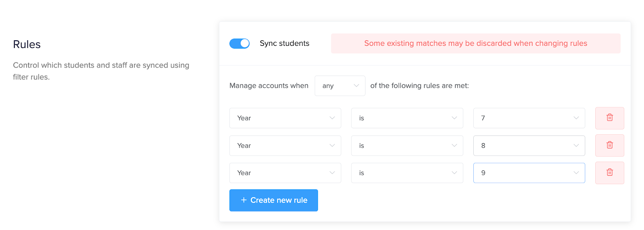
Task: Click the chevron arrow beside 'any'
Action: pyautogui.click(x=356, y=86)
